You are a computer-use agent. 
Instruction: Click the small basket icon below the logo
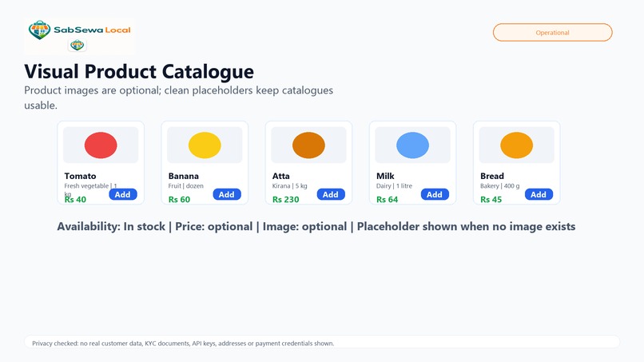[x=78, y=45]
